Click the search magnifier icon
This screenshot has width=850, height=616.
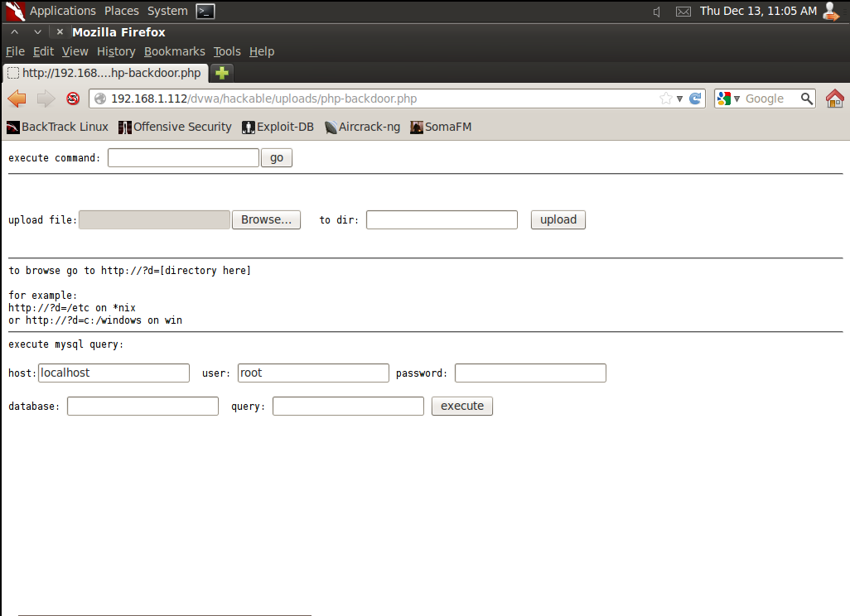(x=807, y=99)
